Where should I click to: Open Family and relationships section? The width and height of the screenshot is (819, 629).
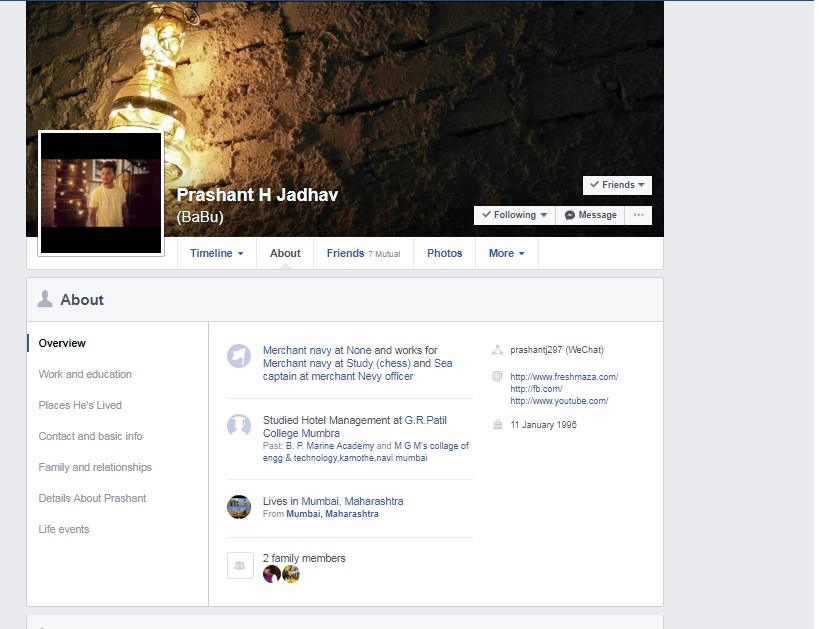(95, 467)
